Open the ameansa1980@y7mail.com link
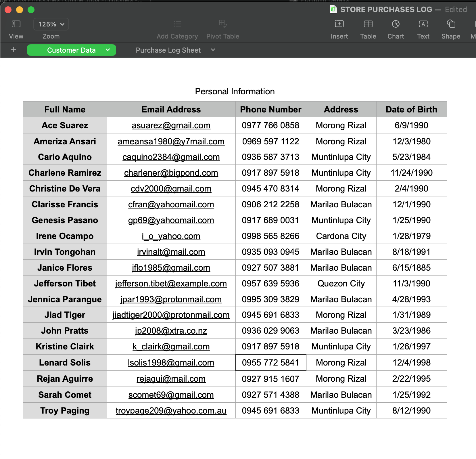This screenshot has height=459, width=476. (x=171, y=141)
